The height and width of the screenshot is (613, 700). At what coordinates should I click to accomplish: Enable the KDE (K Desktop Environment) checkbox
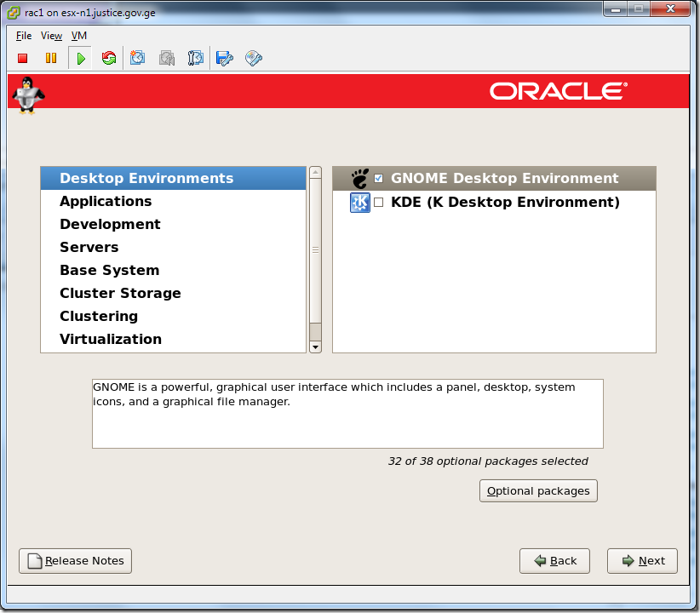377,203
